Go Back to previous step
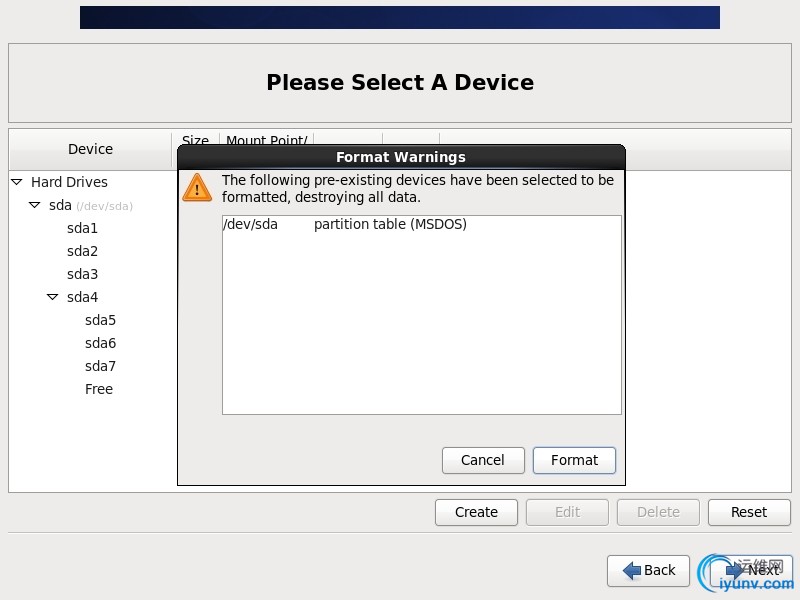The width and height of the screenshot is (800, 600). [649, 570]
